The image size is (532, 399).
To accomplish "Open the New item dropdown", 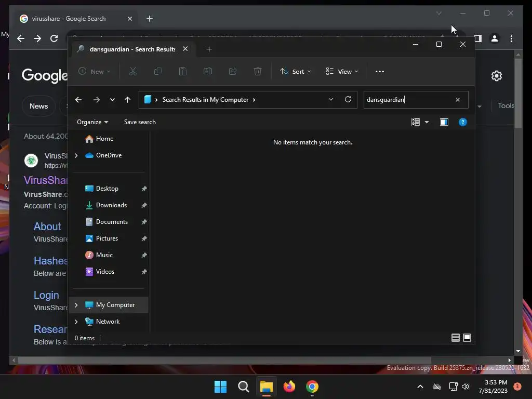I will 94,72.
